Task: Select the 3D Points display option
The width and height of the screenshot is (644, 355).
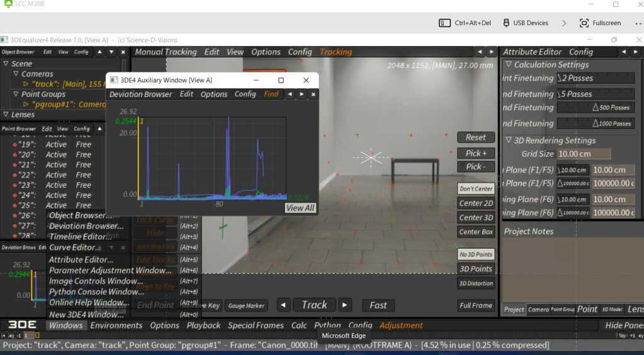Action: click(x=476, y=269)
